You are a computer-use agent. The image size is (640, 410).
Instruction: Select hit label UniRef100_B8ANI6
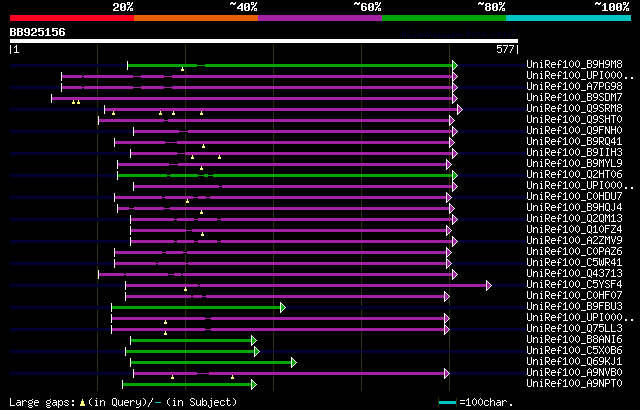point(574,339)
